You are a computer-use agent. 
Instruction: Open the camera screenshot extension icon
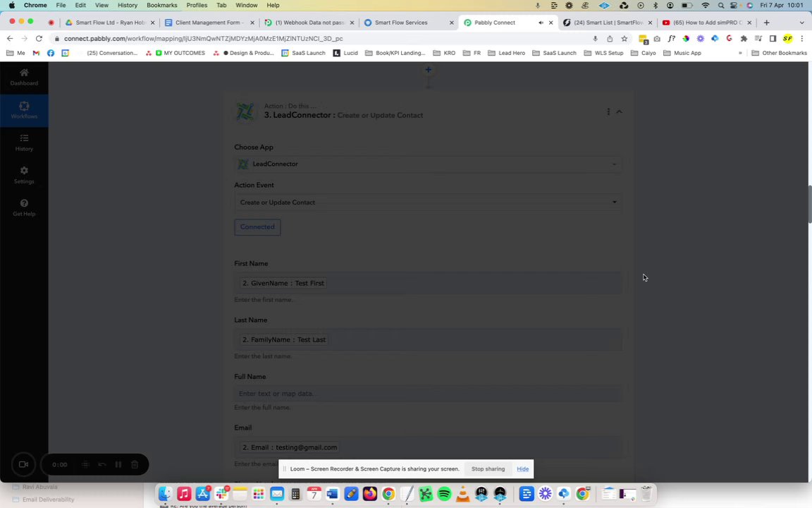click(x=657, y=38)
